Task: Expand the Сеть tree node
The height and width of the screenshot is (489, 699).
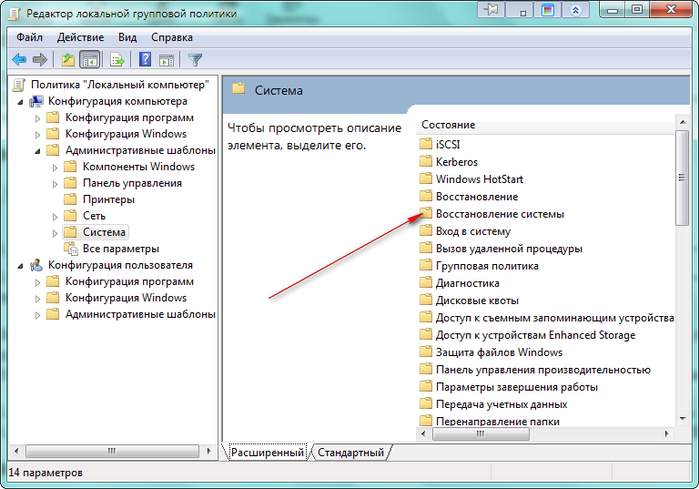Action: pos(55,217)
